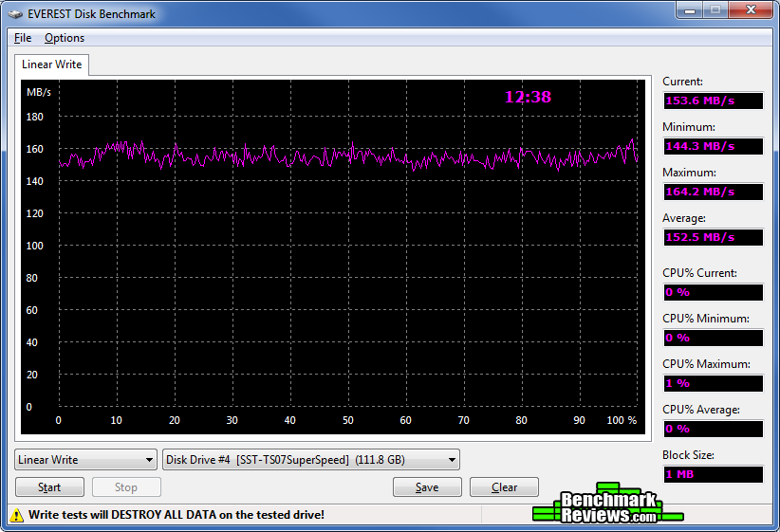The image size is (780, 532).
Task: Select the Linear Write tab
Action: point(52,64)
